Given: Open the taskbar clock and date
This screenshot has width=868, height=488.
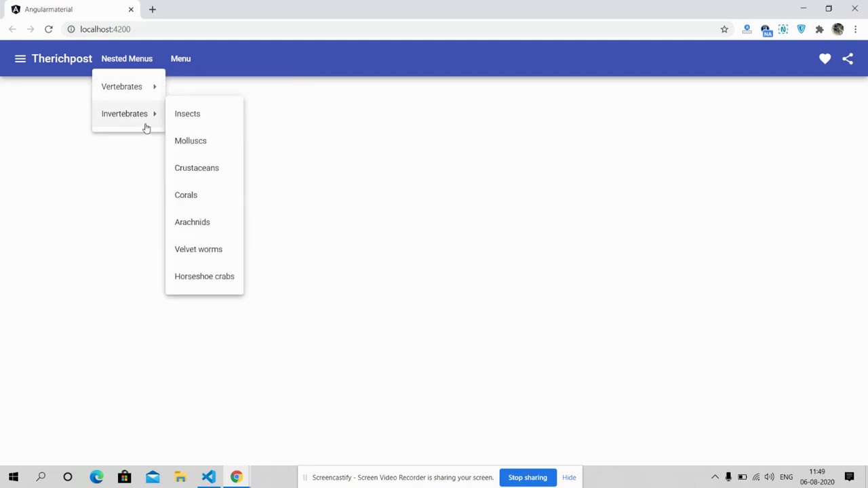Looking at the screenshot, I should 817,477.
